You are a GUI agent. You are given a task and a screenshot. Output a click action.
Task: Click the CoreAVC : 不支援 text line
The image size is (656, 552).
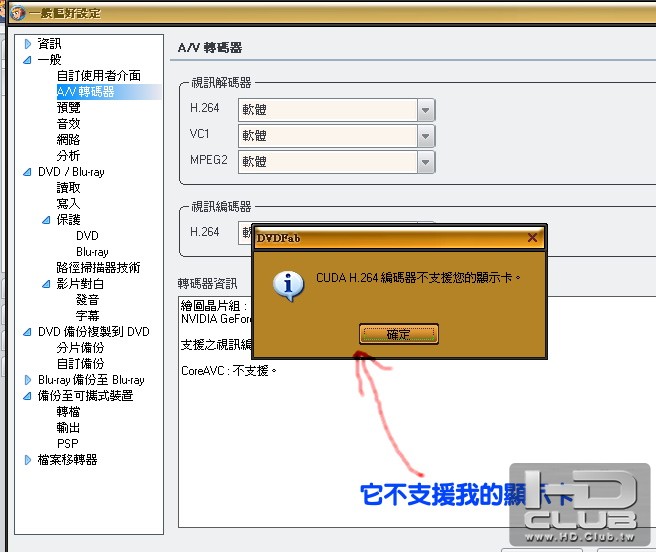coord(228,371)
